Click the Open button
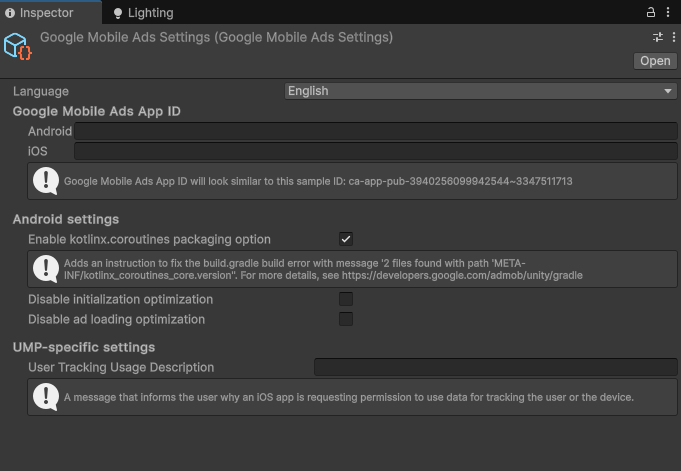681x471 pixels. click(655, 61)
